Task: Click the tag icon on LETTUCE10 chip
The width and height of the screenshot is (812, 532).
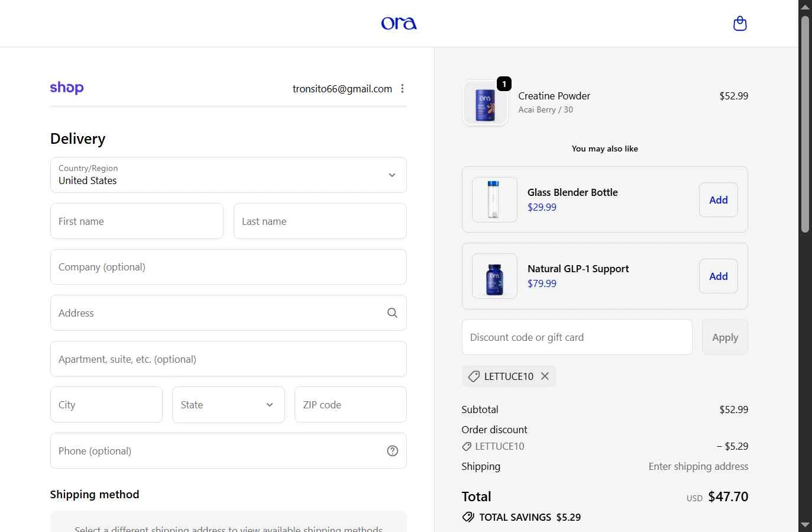Action: tap(474, 376)
